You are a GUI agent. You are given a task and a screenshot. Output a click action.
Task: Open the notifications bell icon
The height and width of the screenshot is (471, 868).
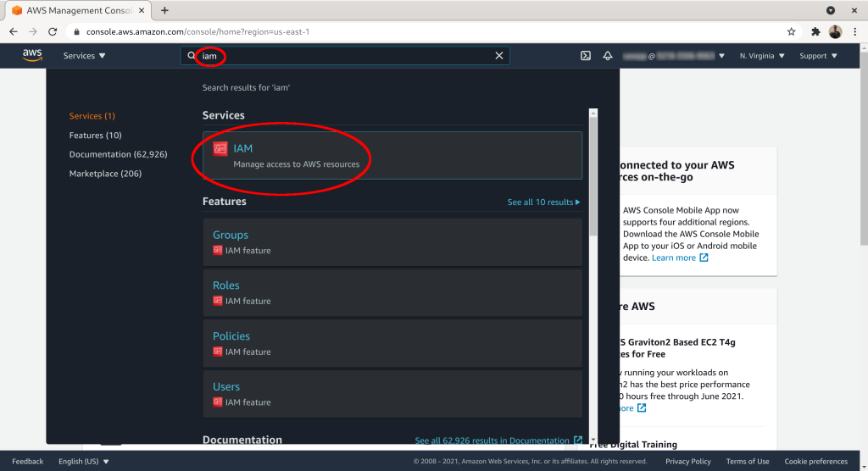click(607, 56)
